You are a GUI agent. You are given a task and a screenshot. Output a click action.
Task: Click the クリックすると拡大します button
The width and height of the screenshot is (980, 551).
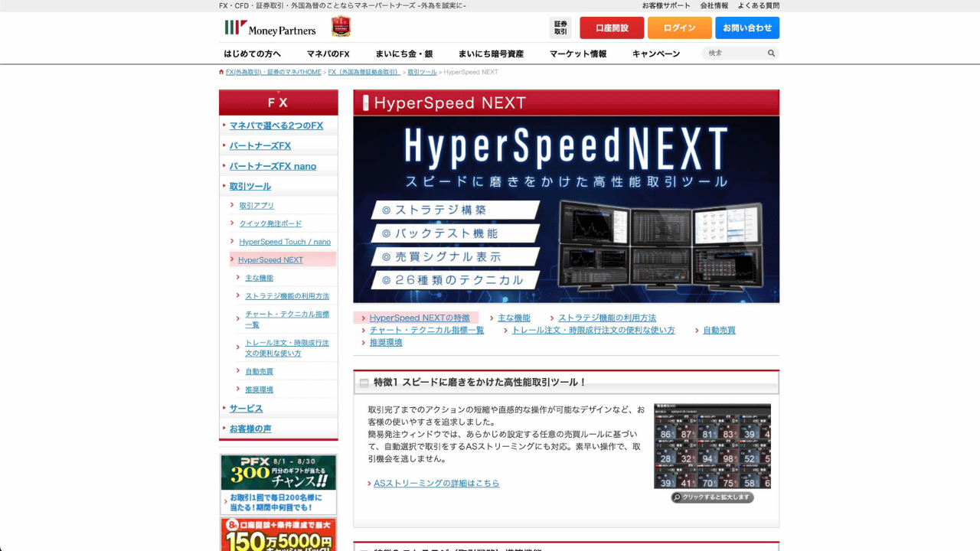tap(712, 497)
